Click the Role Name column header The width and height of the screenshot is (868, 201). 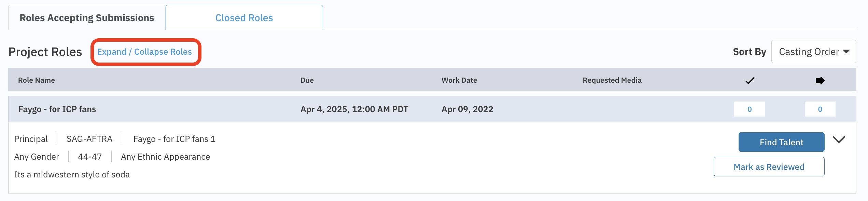pyautogui.click(x=37, y=80)
